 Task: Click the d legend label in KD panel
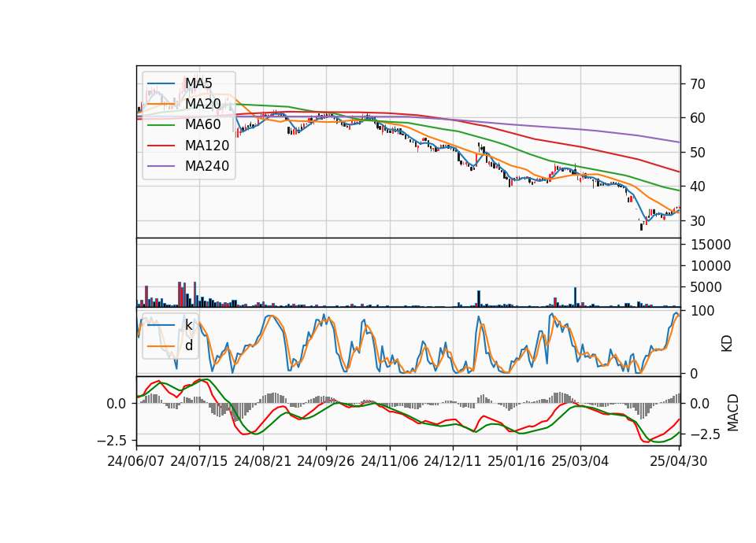[189, 345]
